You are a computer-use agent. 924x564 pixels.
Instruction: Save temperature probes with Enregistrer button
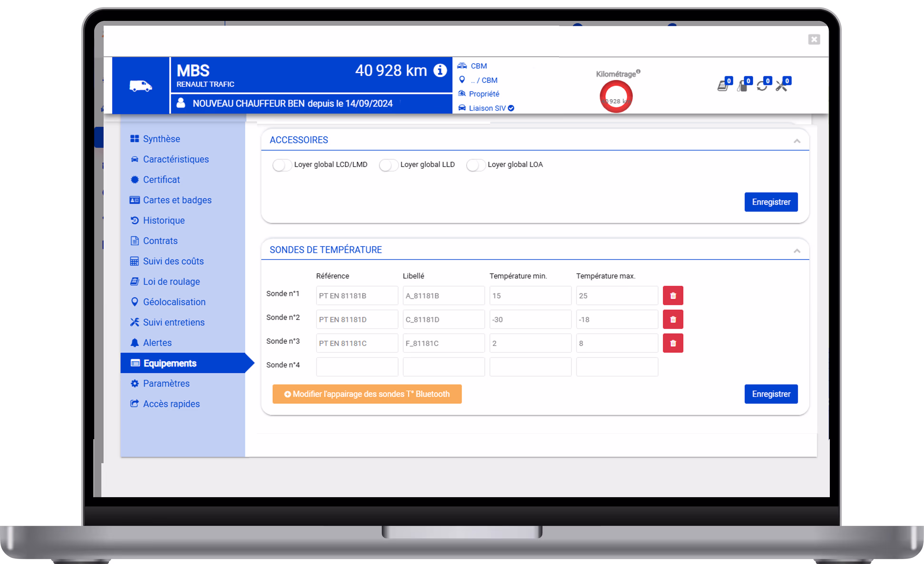pyautogui.click(x=771, y=394)
